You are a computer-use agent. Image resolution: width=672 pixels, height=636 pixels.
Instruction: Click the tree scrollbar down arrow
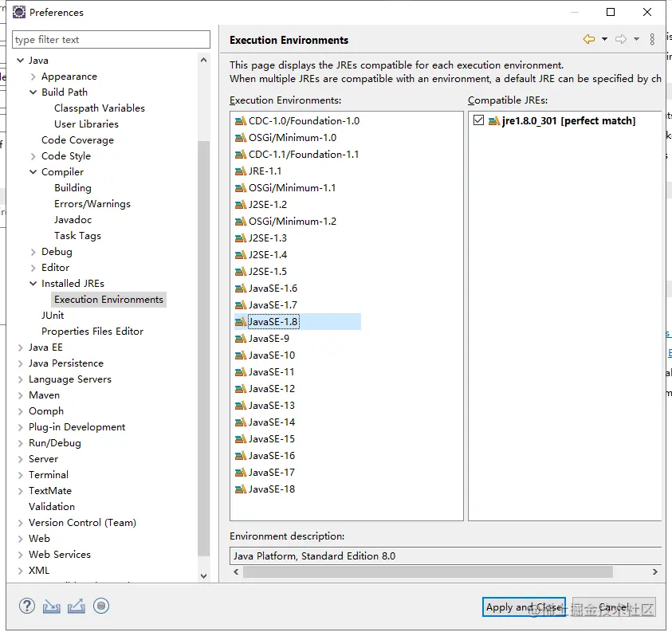click(x=203, y=576)
